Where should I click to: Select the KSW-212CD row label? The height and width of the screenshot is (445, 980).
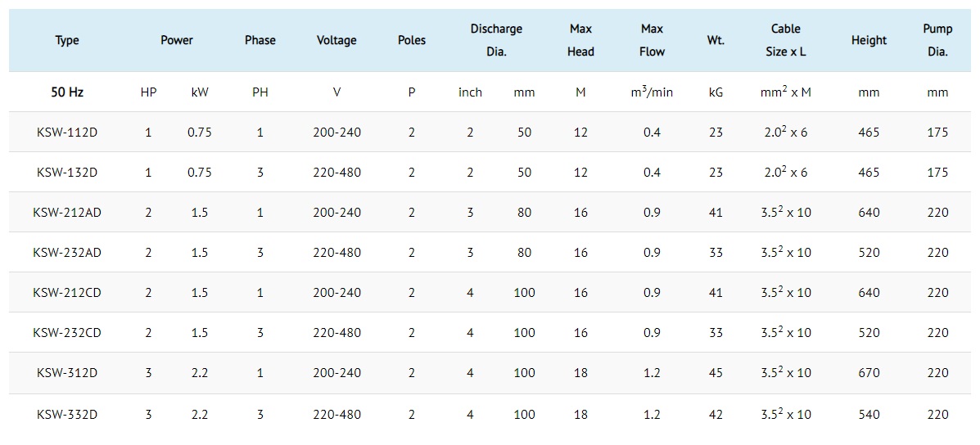(x=67, y=292)
